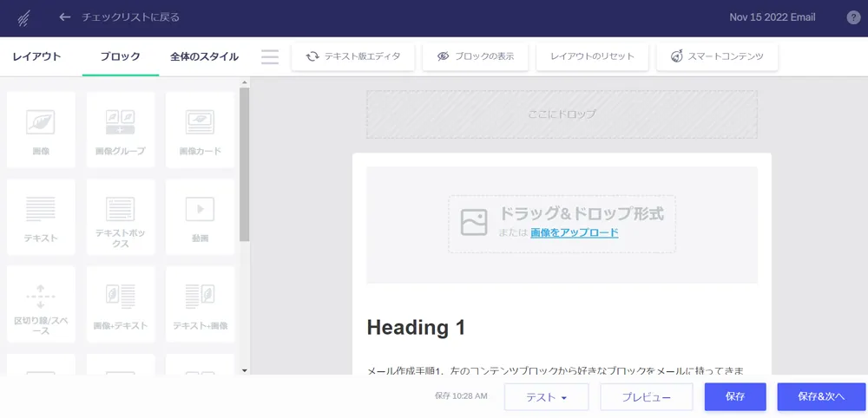Click the ドラッグ&ドロップ形式 text

click(x=582, y=213)
